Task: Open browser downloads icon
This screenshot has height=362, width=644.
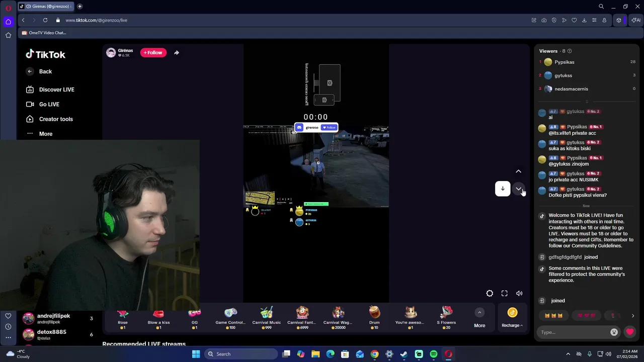Action: pyautogui.click(x=584, y=20)
